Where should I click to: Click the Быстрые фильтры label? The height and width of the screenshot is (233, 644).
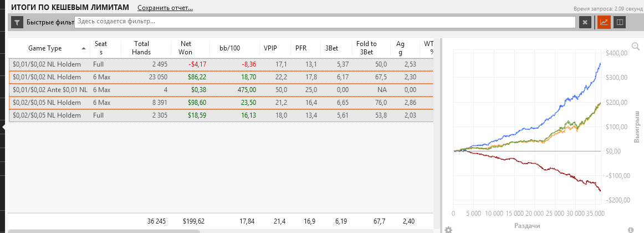coord(50,22)
